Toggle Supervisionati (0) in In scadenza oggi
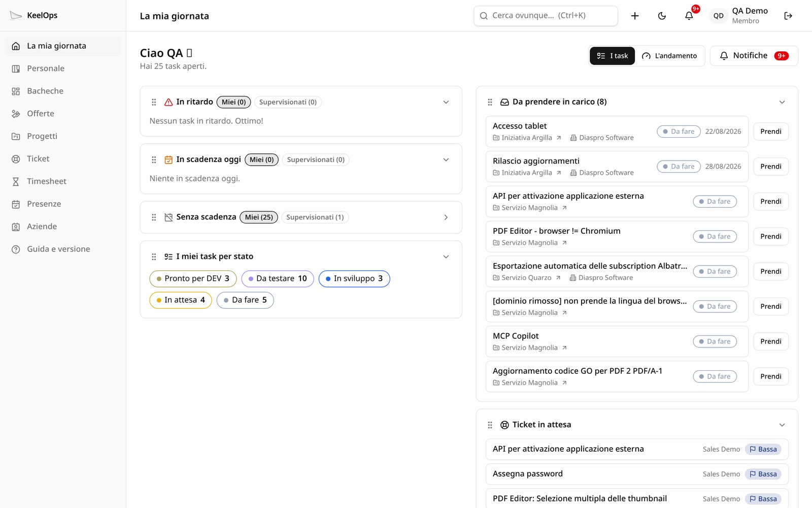This screenshot has width=812, height=508. point(316,160)
